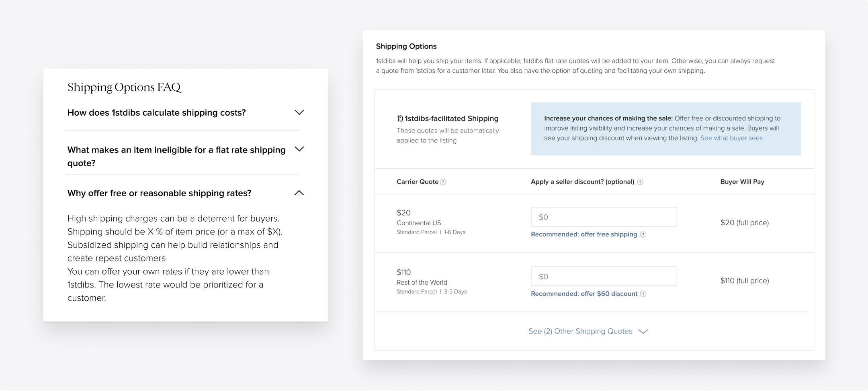Click 'Apply a seller discount? (optional)' header
The width and height of the screenshot is (868, 391).
click(x=583, y=182)
